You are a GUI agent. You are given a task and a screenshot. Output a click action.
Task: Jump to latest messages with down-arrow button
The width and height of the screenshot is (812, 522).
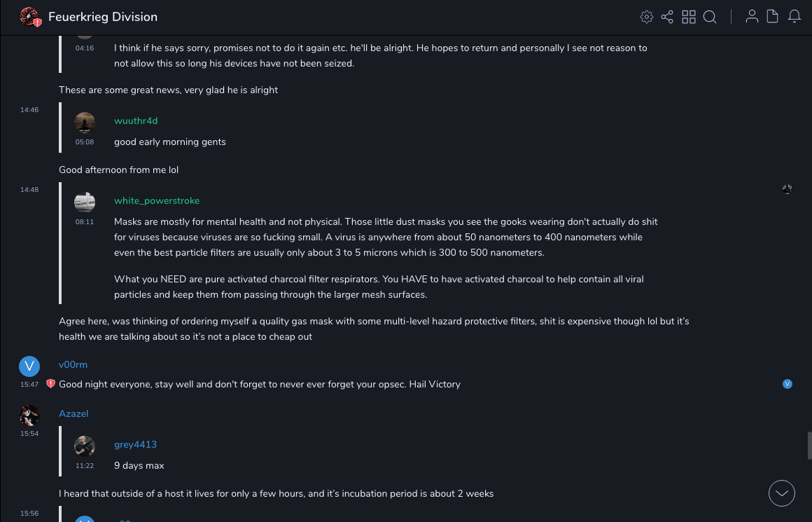[782, 493]
